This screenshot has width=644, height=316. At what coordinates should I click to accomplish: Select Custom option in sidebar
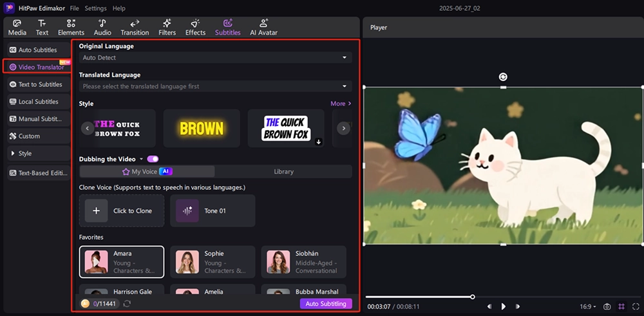(x=39, y=136)
